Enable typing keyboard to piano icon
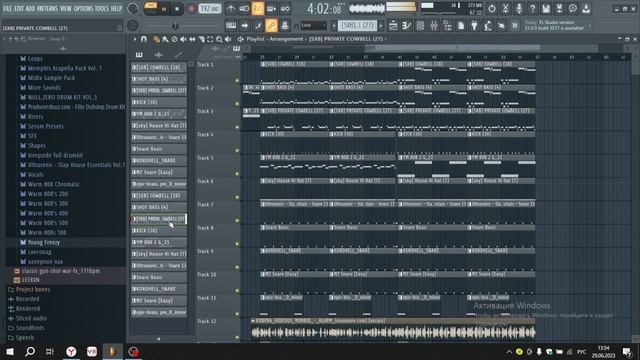 [x=231, y=26]
